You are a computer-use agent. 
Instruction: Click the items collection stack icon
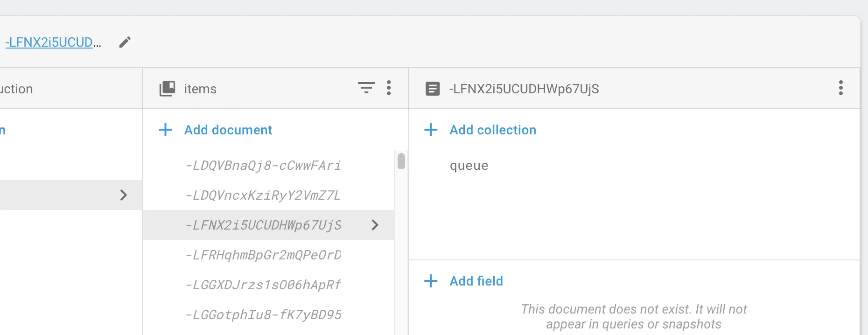click(168, 89)
